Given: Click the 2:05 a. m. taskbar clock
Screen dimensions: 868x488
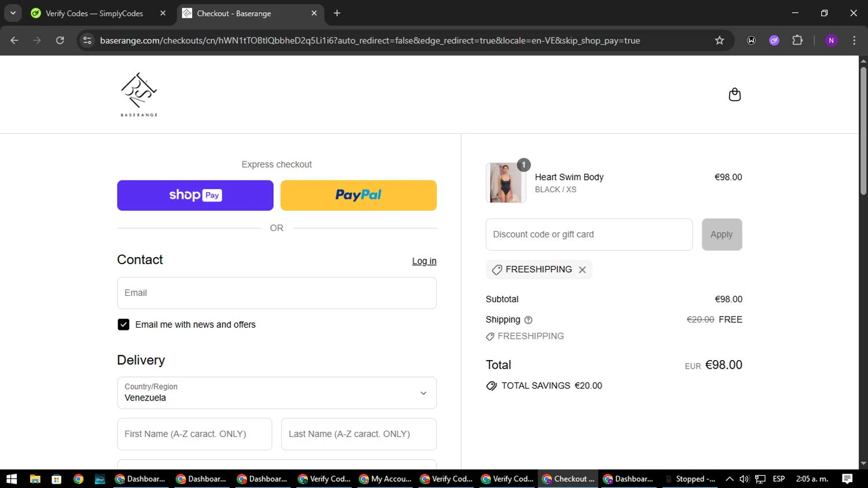Looking at the screenshot, I should (x=812, y=479).
